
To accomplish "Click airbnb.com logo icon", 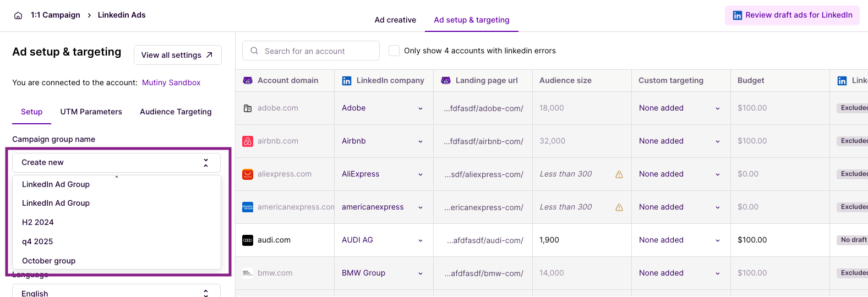I will 248,141.
